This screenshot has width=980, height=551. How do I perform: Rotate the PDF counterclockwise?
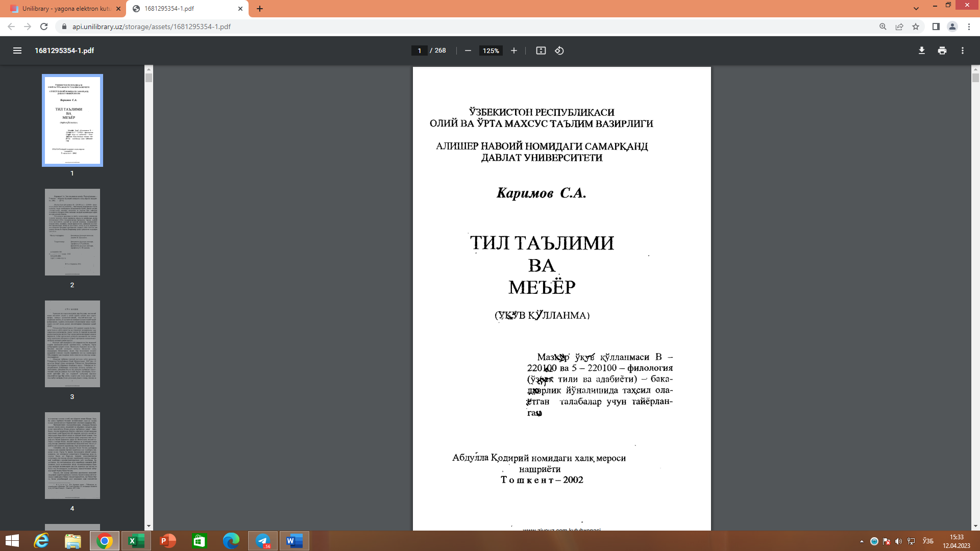point(558,51)
